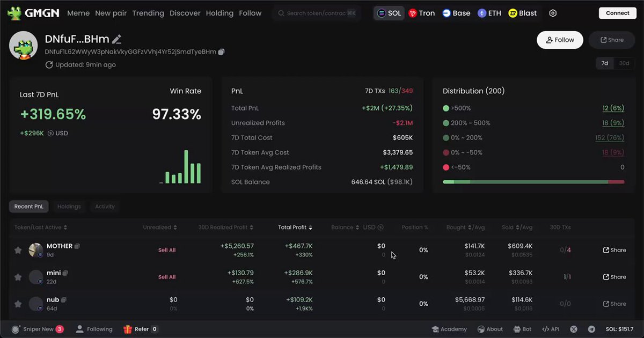Screen dimensions: 644x338
Task: Sort by Bought/Avg column
Action: click(x=465, y=227)
